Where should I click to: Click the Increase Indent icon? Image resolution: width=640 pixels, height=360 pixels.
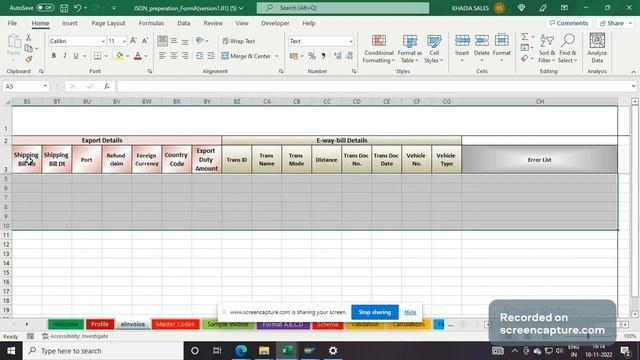[211, 56]
